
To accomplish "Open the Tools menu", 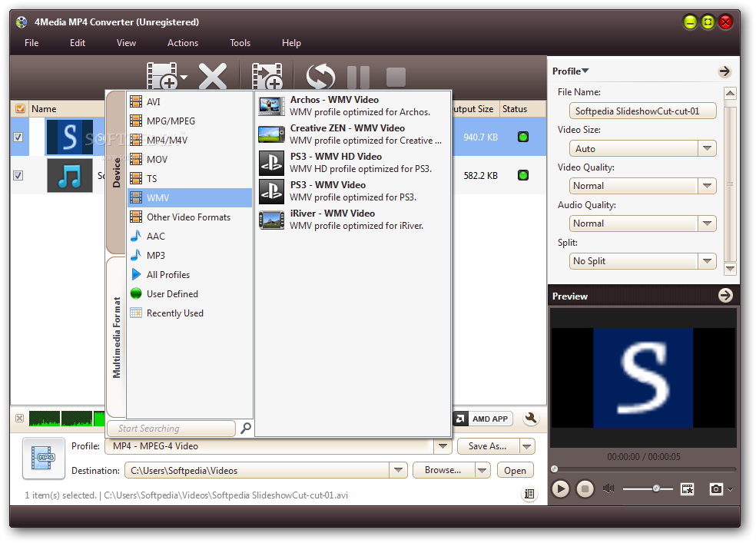I will [x=240, y=43].
